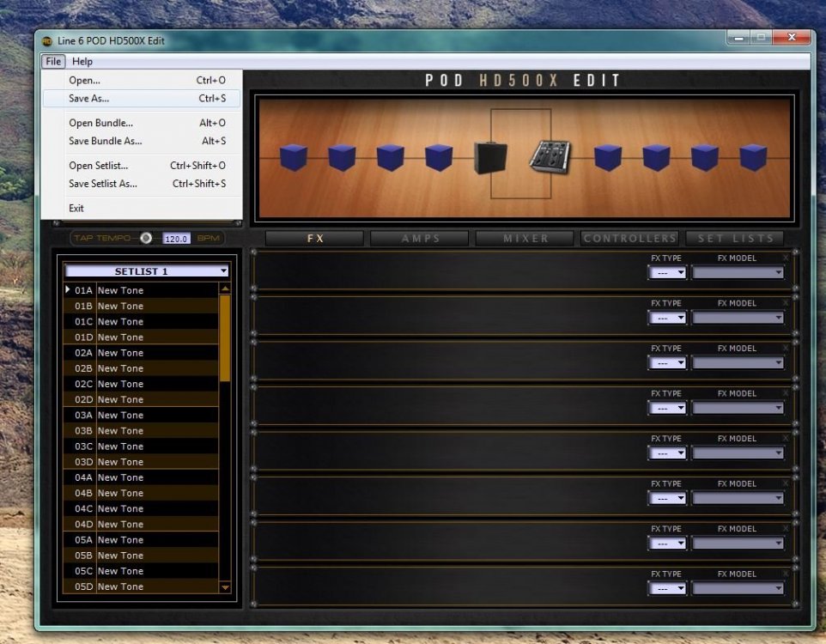Click the 120.0 BPM tempo field

(176, 239)
